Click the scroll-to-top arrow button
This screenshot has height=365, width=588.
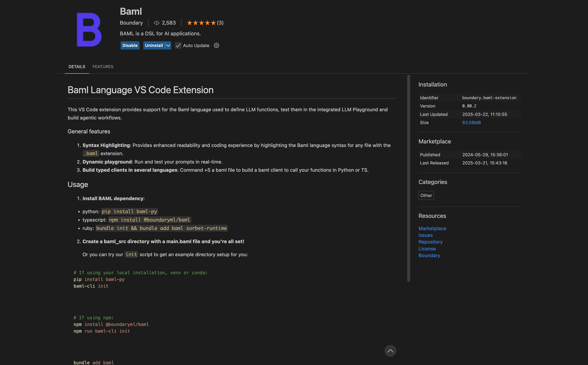390,351
